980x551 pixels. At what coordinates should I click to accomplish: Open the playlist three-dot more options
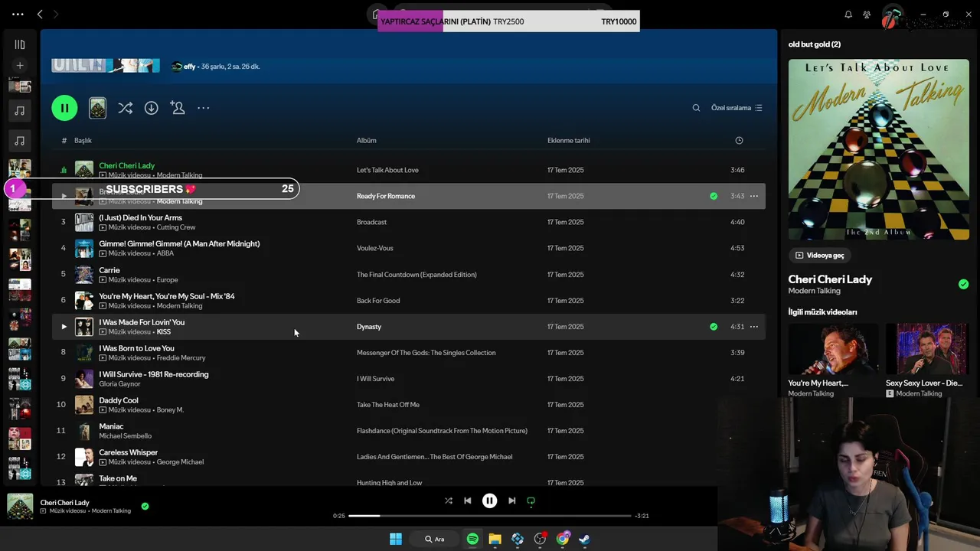tap(204, 108)
